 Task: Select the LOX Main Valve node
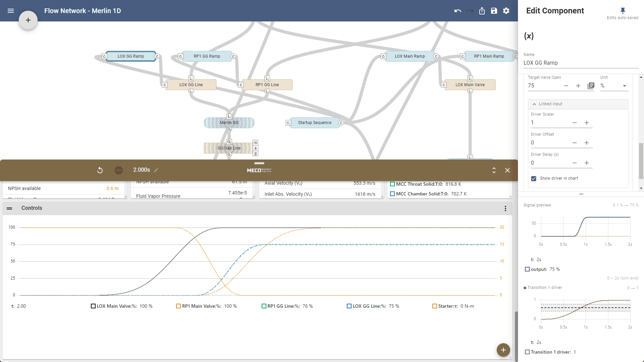click(470, 85)
